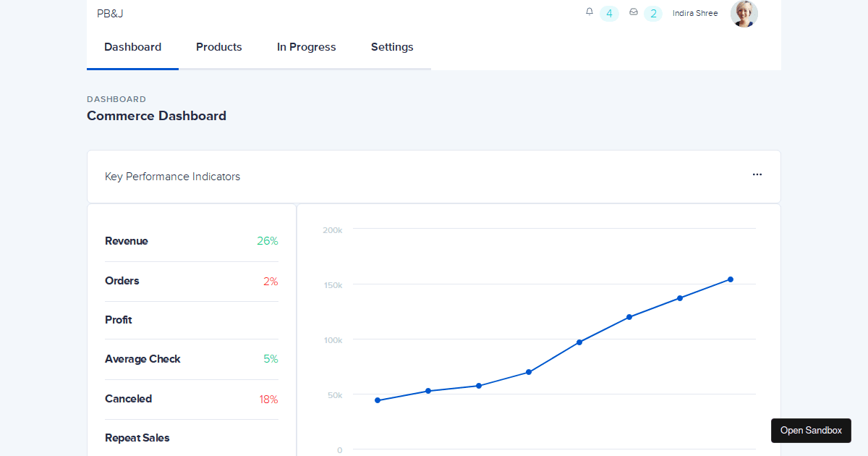This screenshot has height=456, width=868.
Task: Click the Open Sandbox button
Action: click(811, 430)
